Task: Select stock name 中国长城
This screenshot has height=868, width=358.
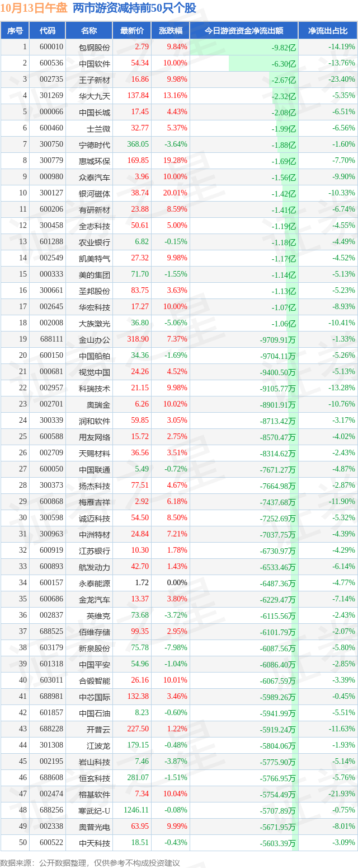Action: pos(95,112)
